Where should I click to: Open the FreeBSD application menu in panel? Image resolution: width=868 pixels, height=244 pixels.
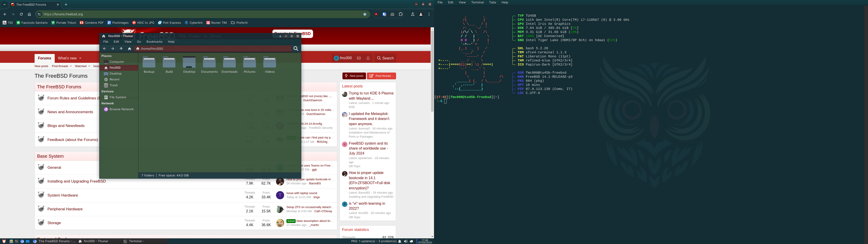click(x=4, y=241)
